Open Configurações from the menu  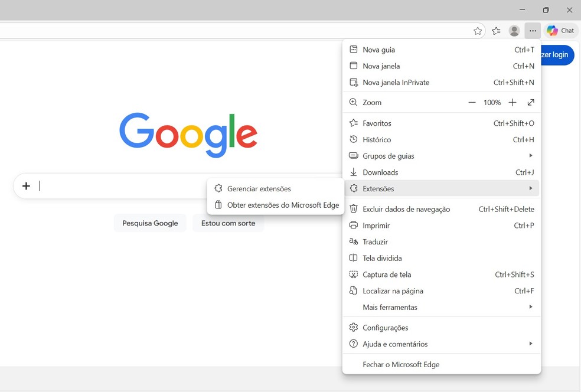click(442, 328)
